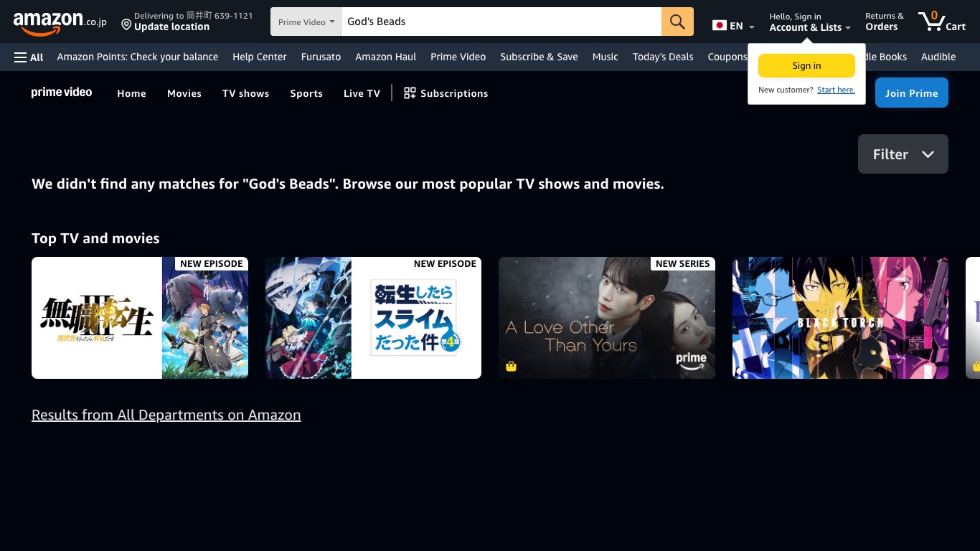Open the Help Center link
Viewport: 980px width, 551px height.
tap(260, 57)
